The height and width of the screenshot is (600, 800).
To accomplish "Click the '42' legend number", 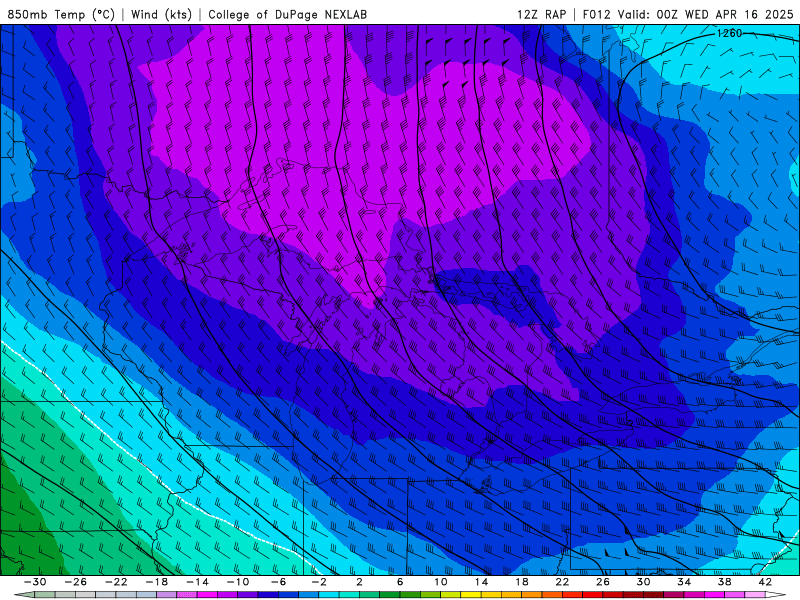I will click(765, 582).
